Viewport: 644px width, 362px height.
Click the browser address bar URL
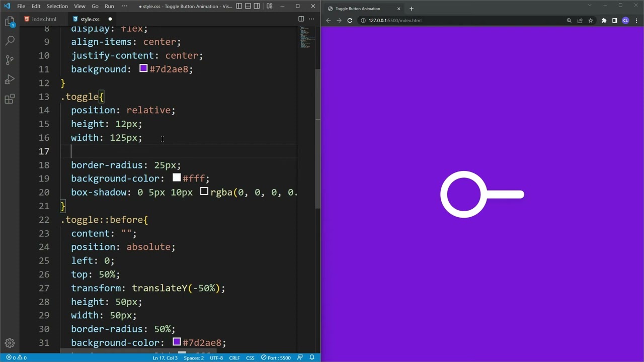395,21
